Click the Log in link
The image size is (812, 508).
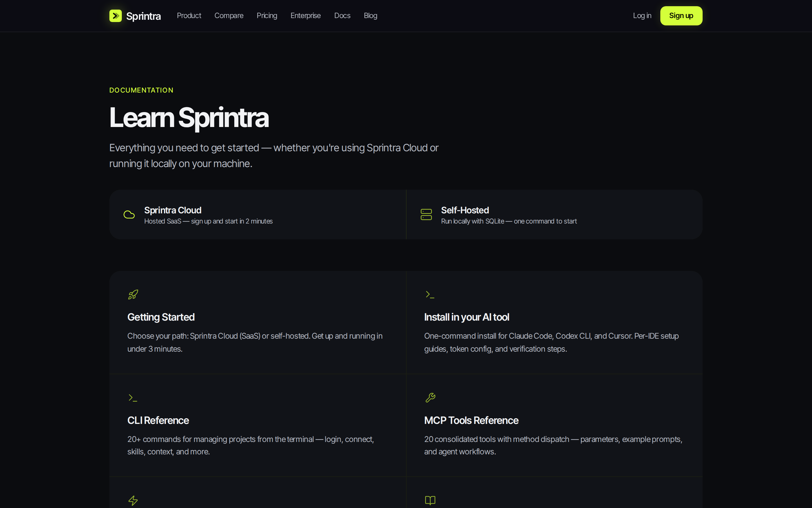coord(642,16)
